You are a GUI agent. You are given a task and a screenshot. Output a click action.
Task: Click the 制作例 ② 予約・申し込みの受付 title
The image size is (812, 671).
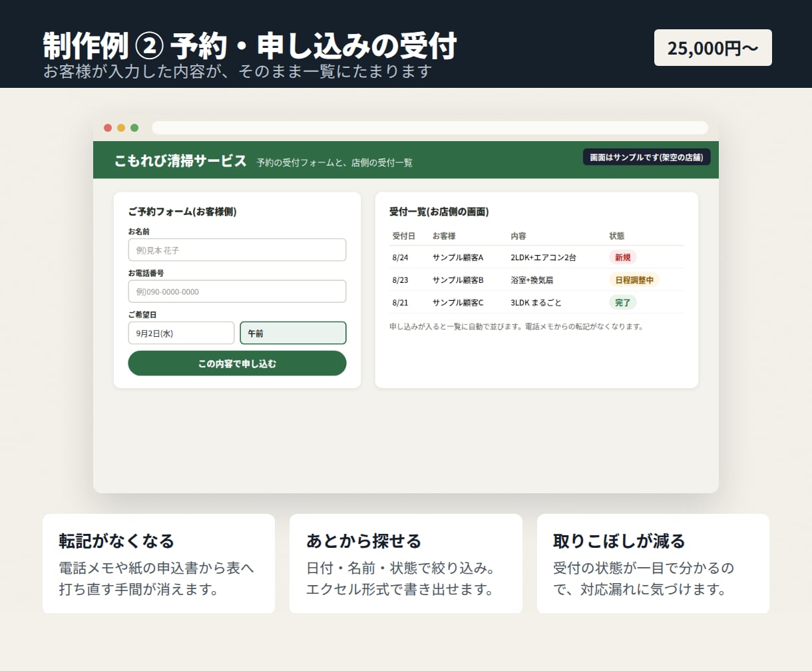coord(250,46)
